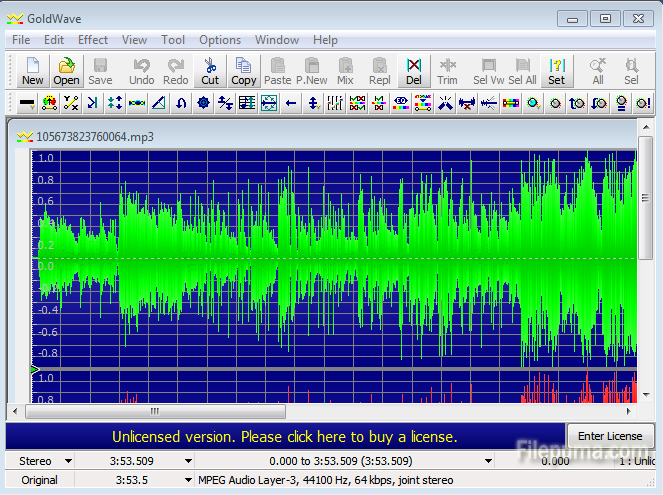Open the selection range 0.000 to 3:53.509 dropdown

[x=488, y=461]
